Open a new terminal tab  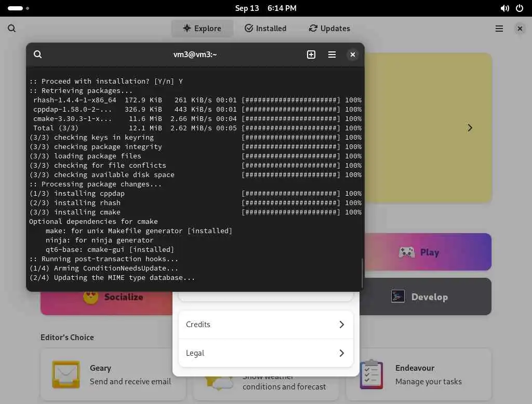coord(311,55)
